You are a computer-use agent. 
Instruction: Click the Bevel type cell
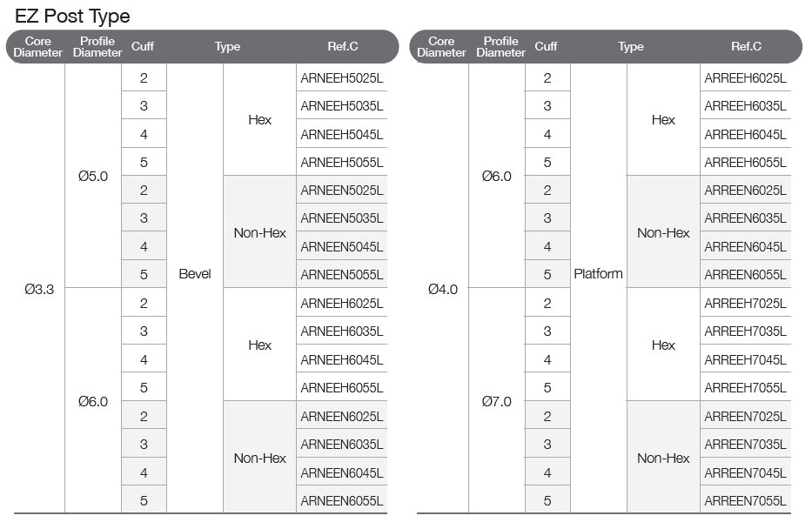[x=195, y=274]
